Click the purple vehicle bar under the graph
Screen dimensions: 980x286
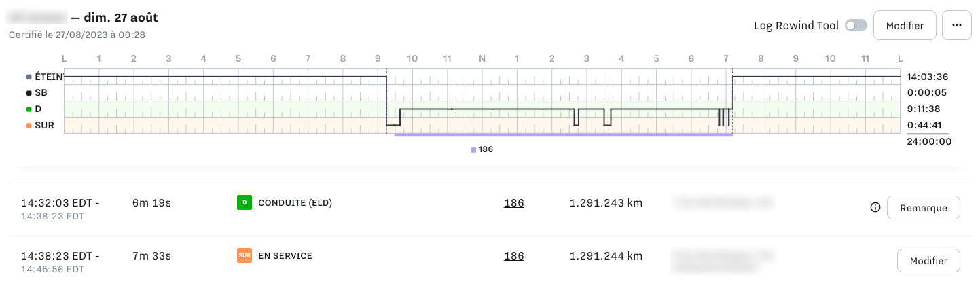coord(562,135)
